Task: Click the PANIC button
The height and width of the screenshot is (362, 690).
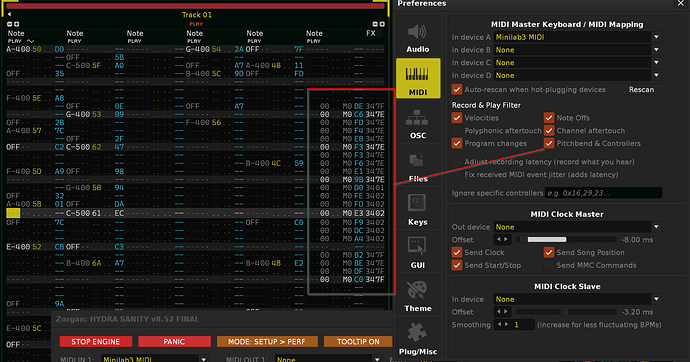Action: coord(174,342)
